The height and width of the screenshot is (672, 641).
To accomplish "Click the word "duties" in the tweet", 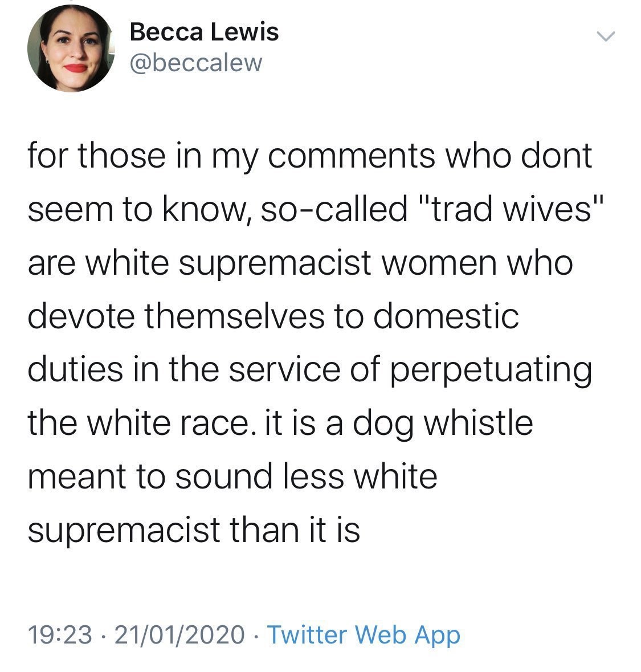I will [x=75, y=369].
